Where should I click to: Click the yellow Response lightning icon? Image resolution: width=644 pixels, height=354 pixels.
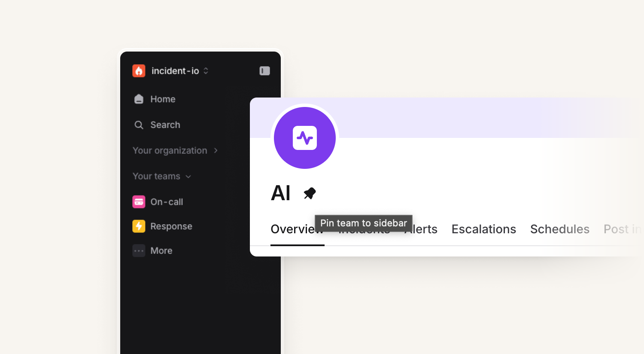139,226
